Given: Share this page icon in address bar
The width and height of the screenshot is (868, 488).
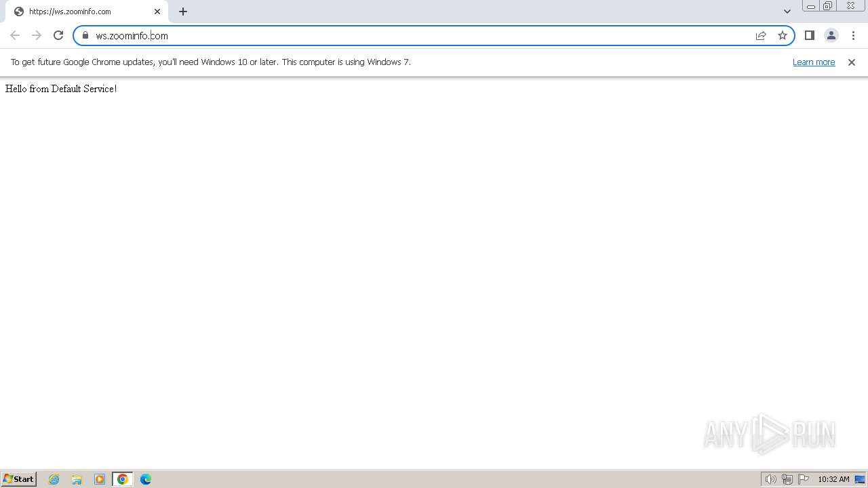Looking at the screenshot, I should tap(761, 35).
